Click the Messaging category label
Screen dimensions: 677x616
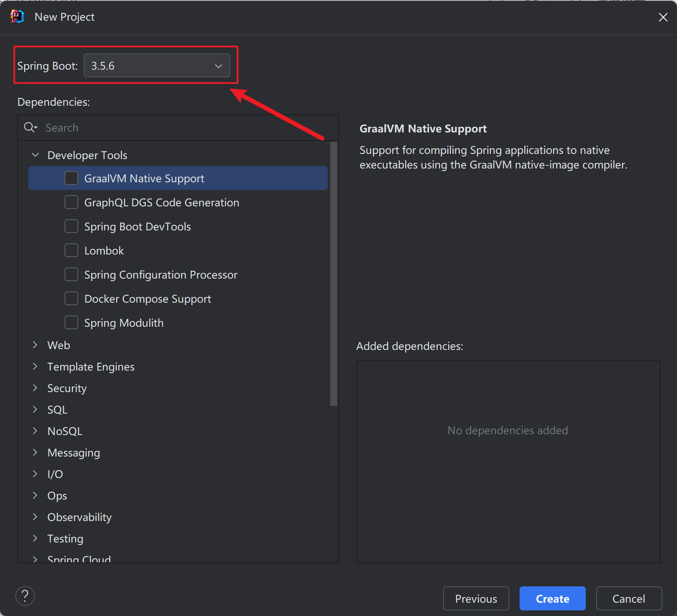pyautogui.click(x=74, y=453)
